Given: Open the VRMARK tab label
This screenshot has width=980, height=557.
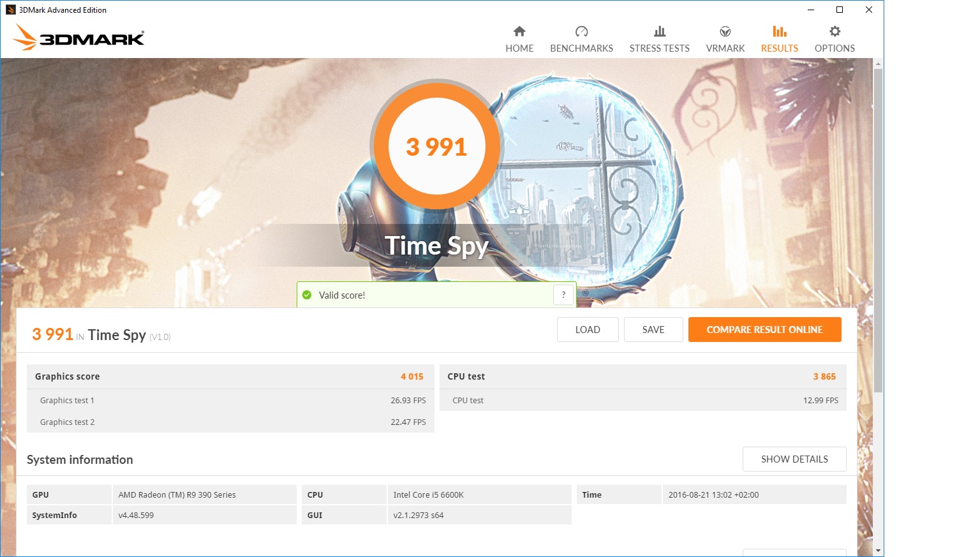Looking at the screenshot, I should pyautogui.click(x=725, y=48).
